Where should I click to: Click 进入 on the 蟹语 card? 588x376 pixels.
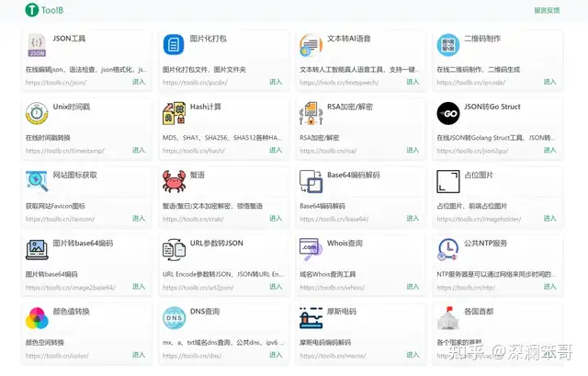coord(276,219)
